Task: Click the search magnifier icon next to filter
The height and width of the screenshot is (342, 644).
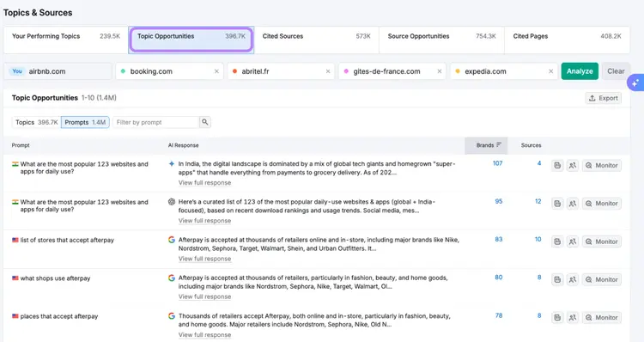Action: click(x=205, y=122)
